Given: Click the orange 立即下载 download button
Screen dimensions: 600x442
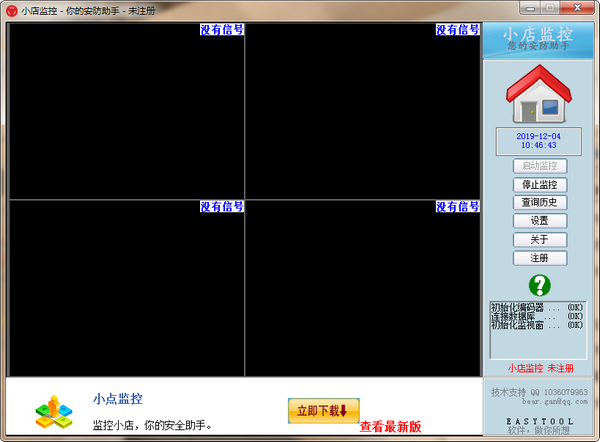Looking at the screenshot, I should pos(323,410).
